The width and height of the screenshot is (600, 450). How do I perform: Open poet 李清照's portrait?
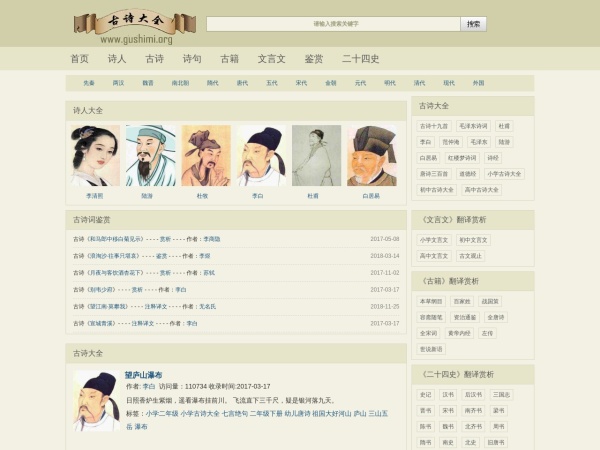[x=95, y=155]
